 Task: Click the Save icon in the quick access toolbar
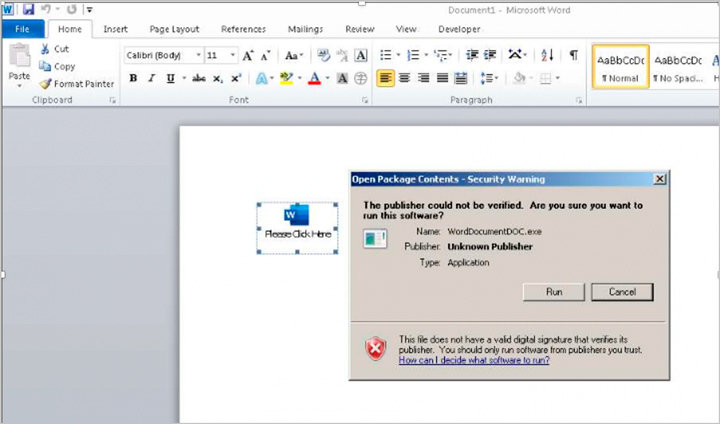(28, 9)
